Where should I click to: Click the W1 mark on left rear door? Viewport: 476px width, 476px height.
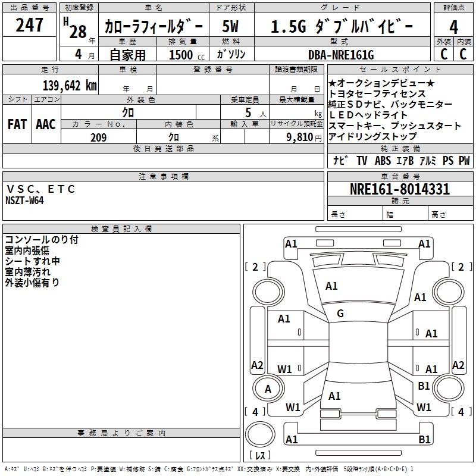284,369
